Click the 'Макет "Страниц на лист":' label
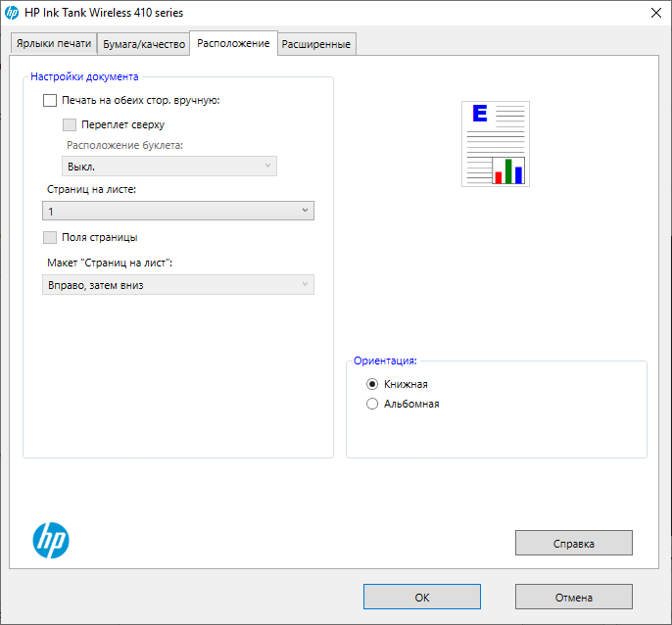 pos(110,263)
